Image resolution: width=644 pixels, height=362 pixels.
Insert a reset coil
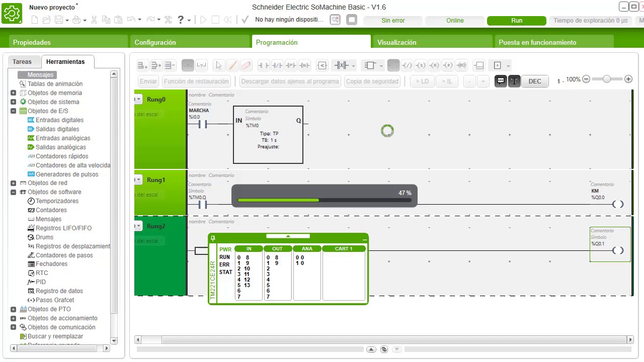click(434, 65)
